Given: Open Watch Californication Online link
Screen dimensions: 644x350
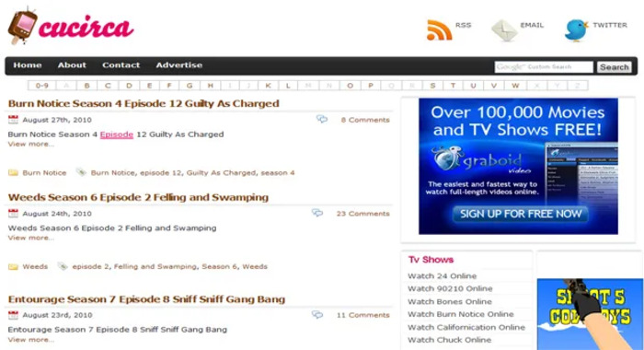Looking at the screenshot, I should (466, 327).
